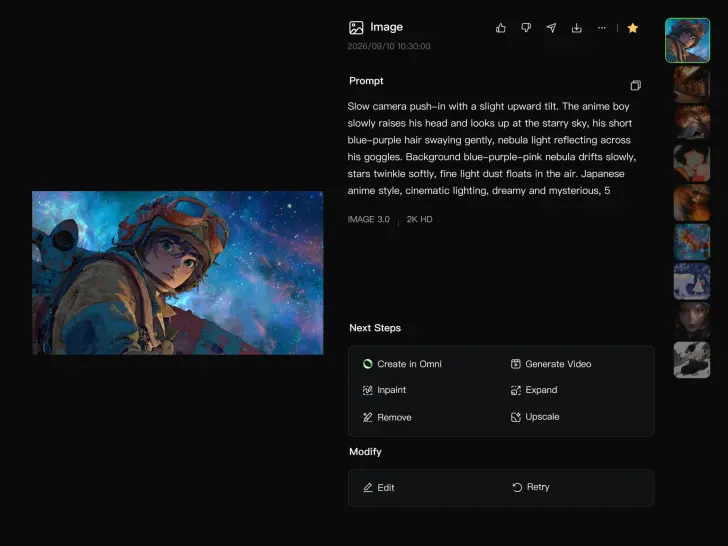The height and width of the screenshot is (546, 728).
Task: Open the fifth thumbnail with orange brushstrokes
Action: click(692, 202)
